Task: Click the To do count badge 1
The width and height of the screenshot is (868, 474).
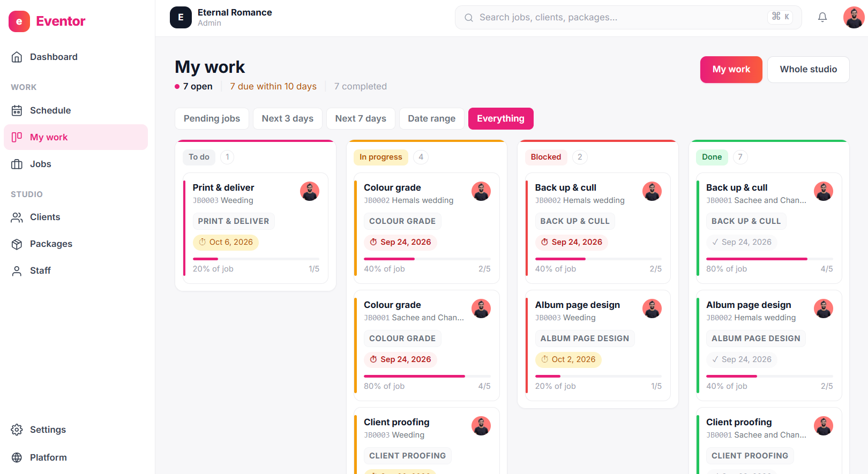Action: click(227, 157)
